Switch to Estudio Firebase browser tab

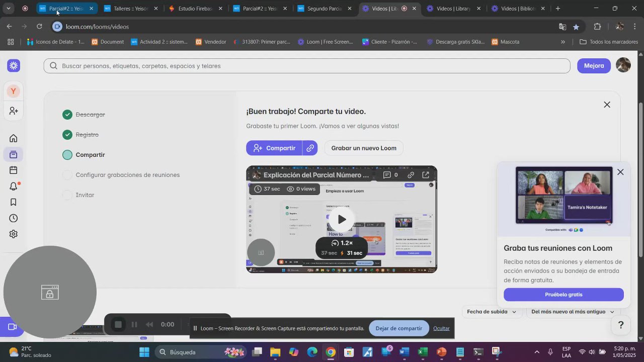pos(195,9)
